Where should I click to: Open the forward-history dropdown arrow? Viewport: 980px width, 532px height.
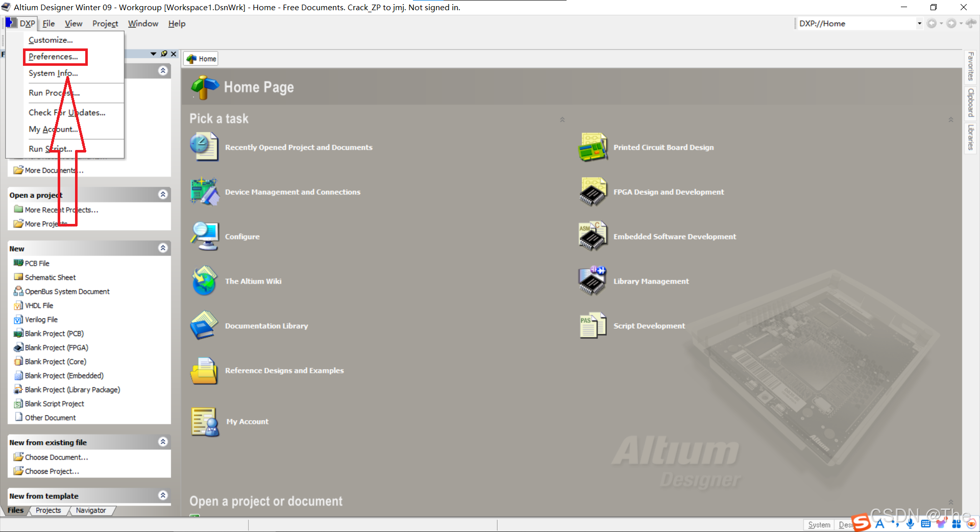[x=961, y=23]
